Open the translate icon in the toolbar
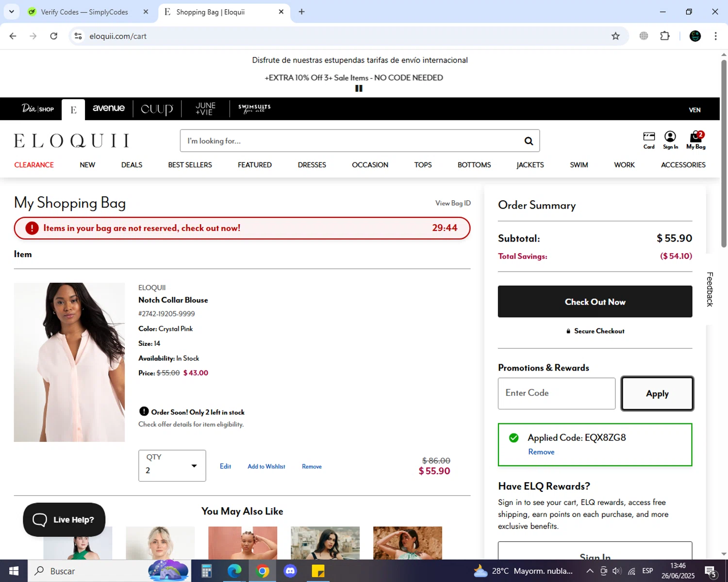Screen dimensions: 728x582 (644, 36)
